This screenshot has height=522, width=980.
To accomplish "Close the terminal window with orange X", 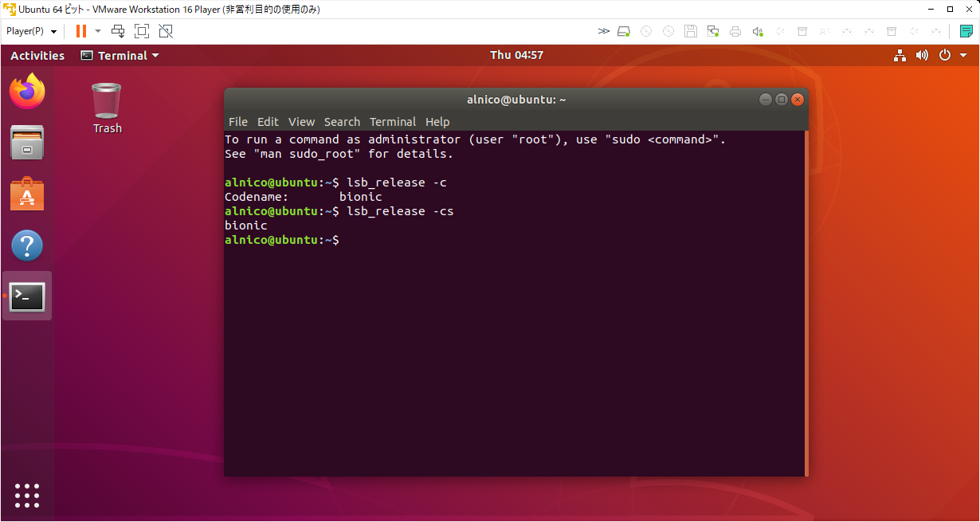I will [797, 100].
